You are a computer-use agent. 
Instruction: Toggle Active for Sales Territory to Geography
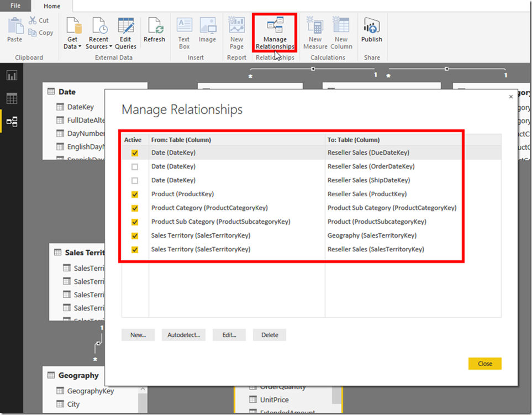pyautogui.click(x=135, y=236)
